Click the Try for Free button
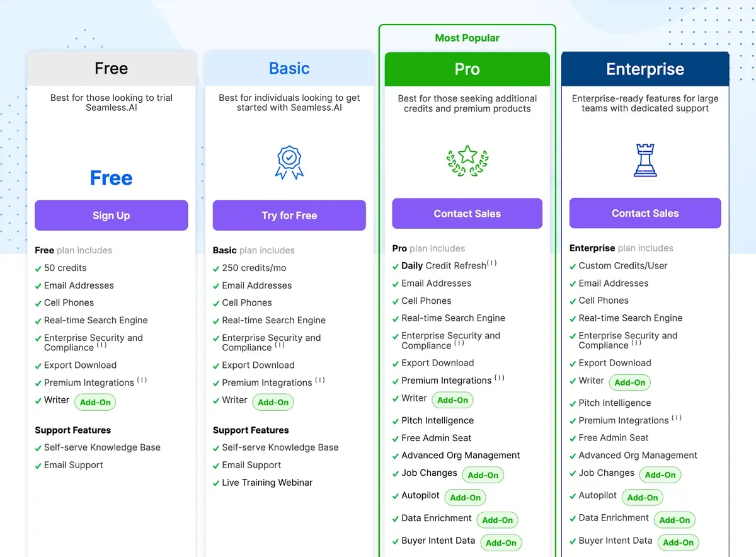The height and width of the screenshot is (557, 756). (x=289, y=215)
